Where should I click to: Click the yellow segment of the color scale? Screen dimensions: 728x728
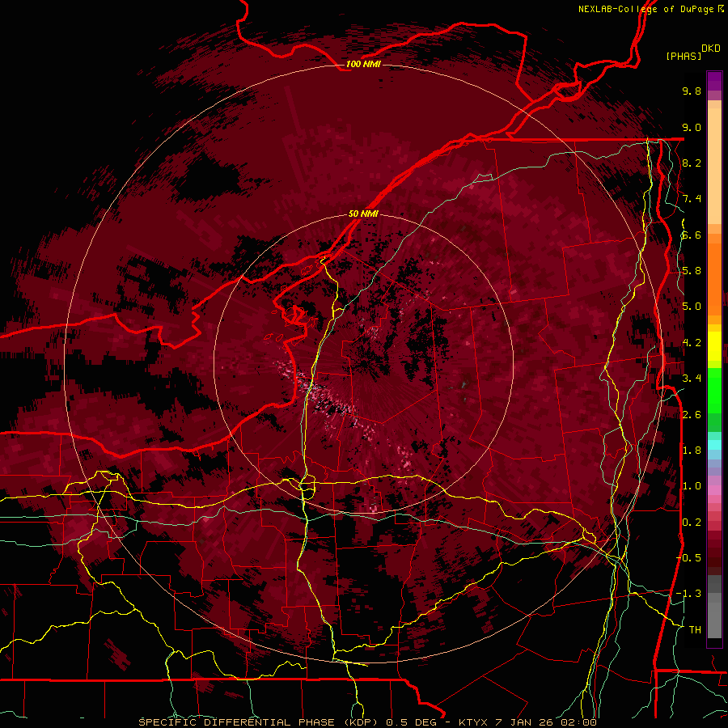pos(714,346)
